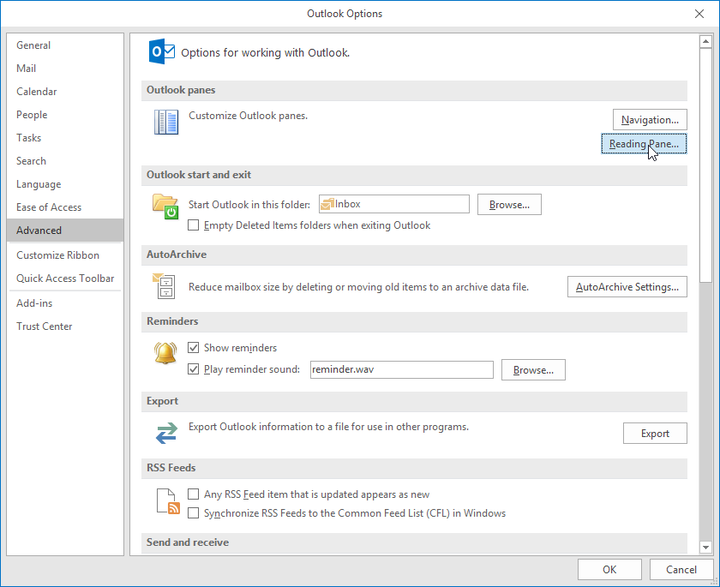Toggle the Show reminders checkbox

[193, 347]
